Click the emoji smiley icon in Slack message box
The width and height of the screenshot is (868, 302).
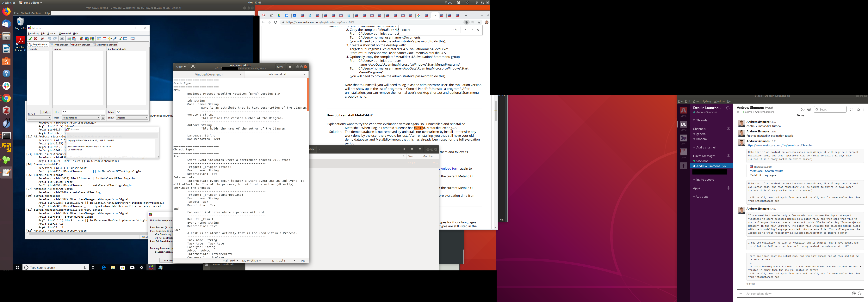(x=860, y=293)
